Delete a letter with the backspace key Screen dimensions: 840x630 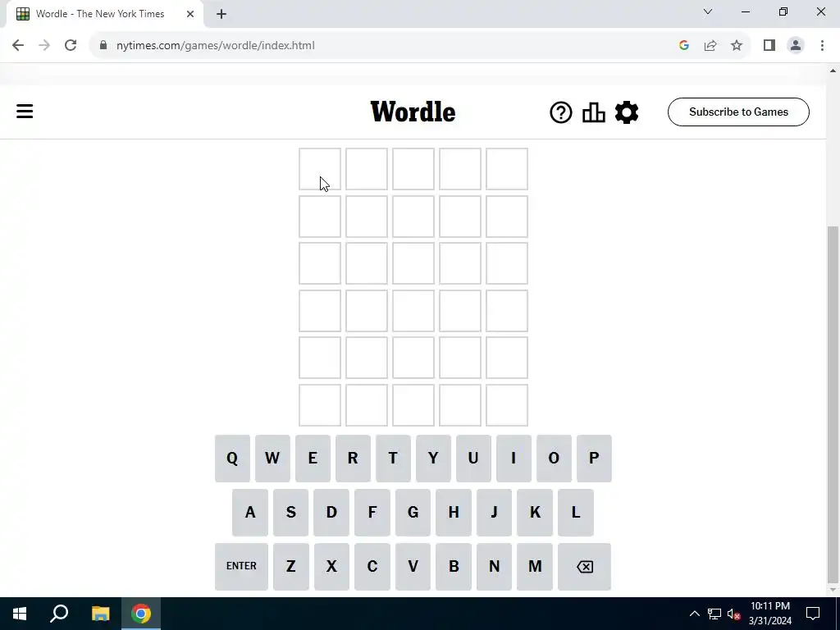click(584, 566)
